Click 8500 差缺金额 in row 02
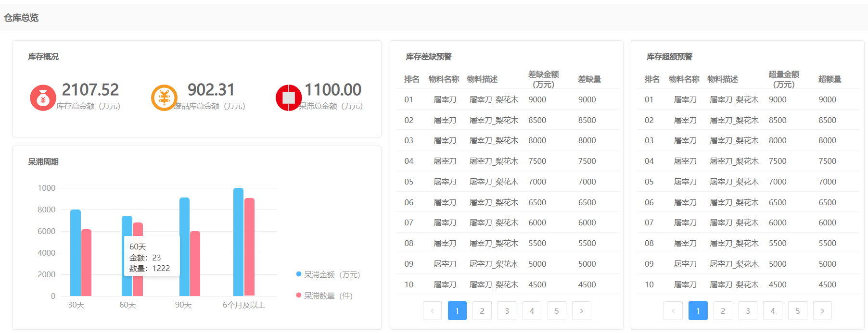The height and width of the screenshot is (333, 868). pyautogui.click(x=537, y=120)
